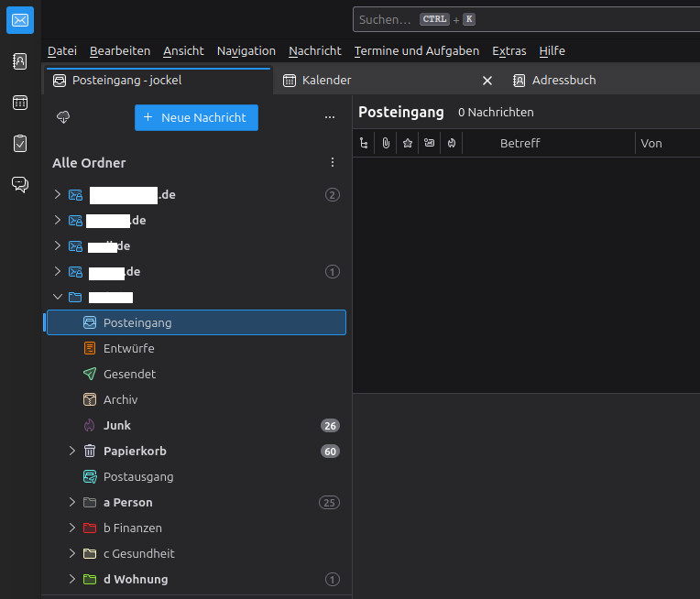700x599 pixels.
Task: Sort by junk status column icon
Action: [451, 143]
